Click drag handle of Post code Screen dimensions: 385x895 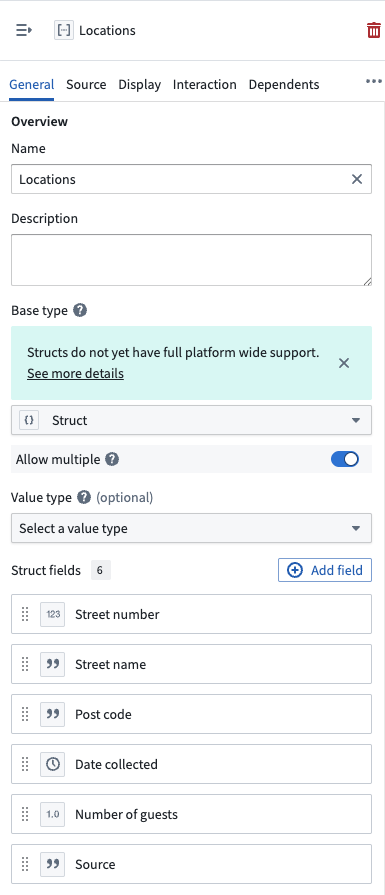tap(25, 714)
